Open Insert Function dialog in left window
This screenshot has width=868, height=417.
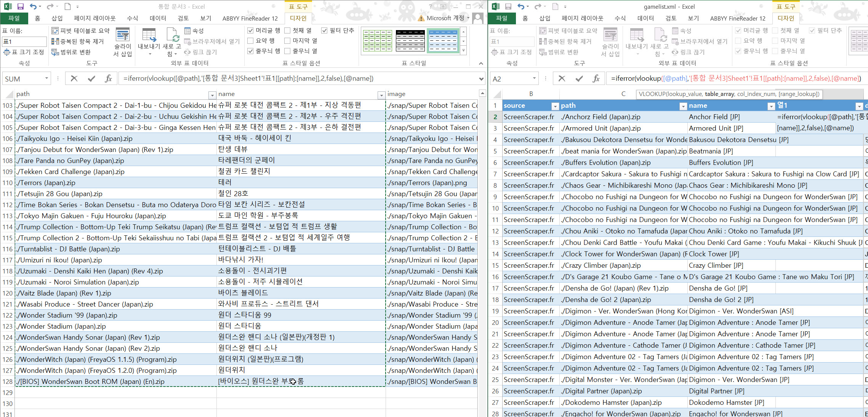[108, 78]
